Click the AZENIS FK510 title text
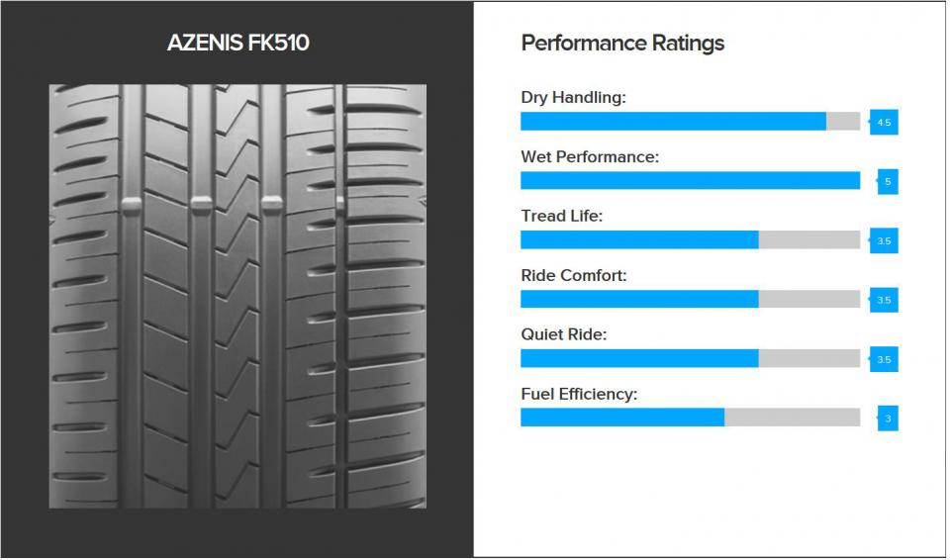 tap(238, 43)
